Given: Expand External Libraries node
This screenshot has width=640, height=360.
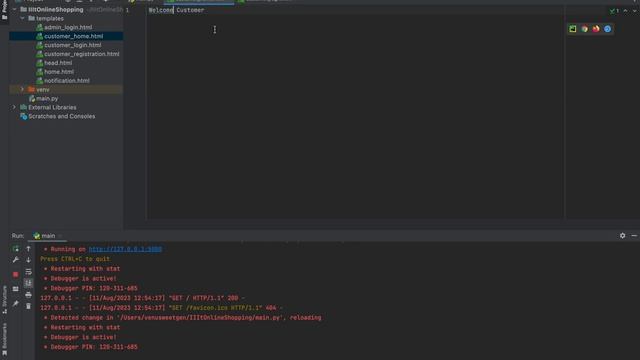Looking at the screenshot, I should click(x=14, y=107).
